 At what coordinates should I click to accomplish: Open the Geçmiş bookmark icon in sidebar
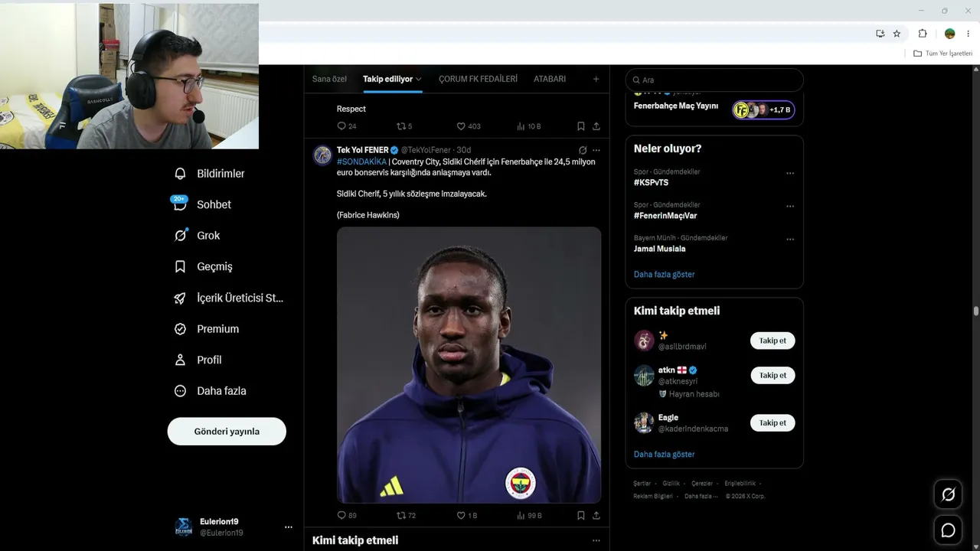(180, 266)
